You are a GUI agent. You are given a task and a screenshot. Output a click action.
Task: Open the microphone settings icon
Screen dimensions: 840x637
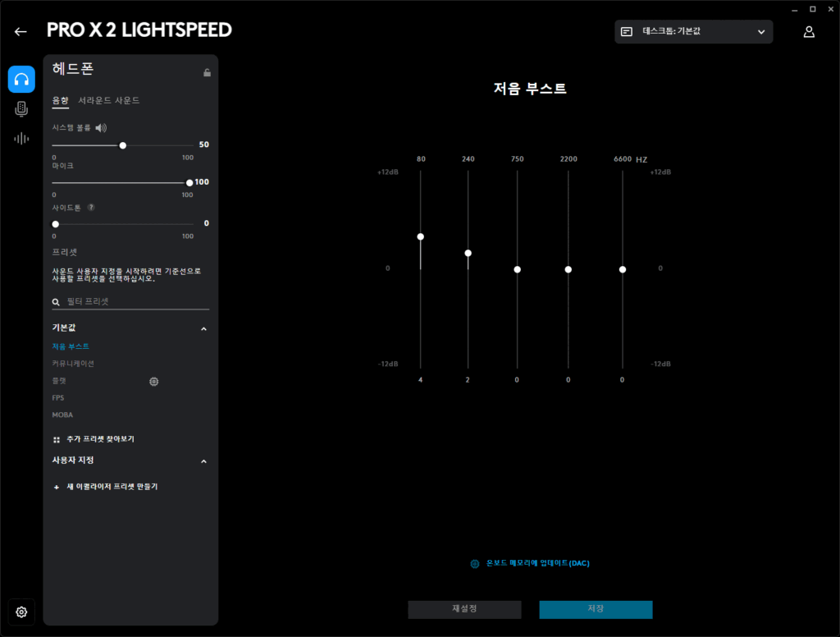21,109
